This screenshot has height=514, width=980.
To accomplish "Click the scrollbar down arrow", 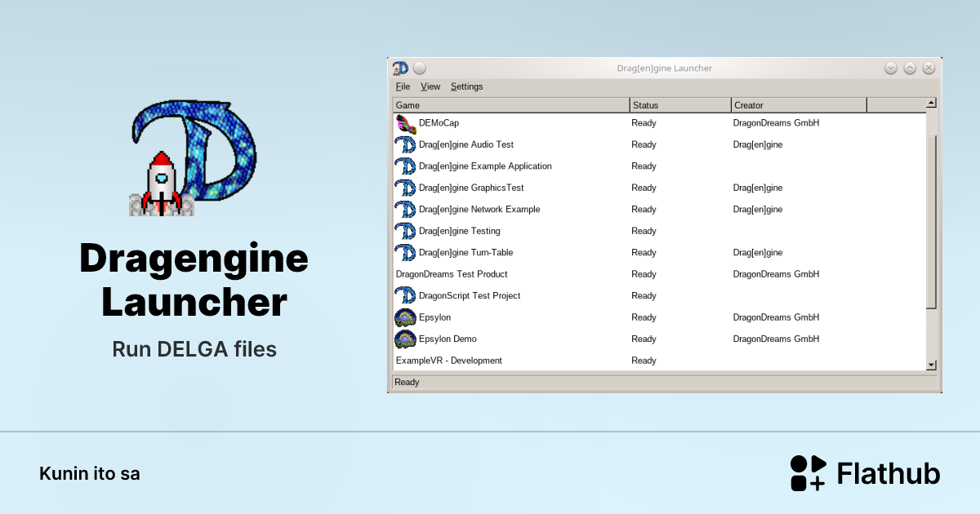I will pyautogui.click(x=931, y=365).
